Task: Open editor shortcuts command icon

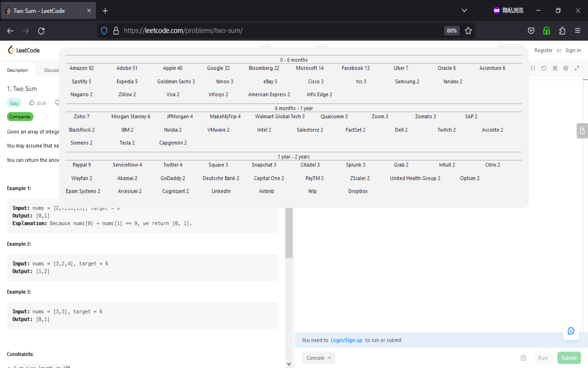Action: coord(555,68)
